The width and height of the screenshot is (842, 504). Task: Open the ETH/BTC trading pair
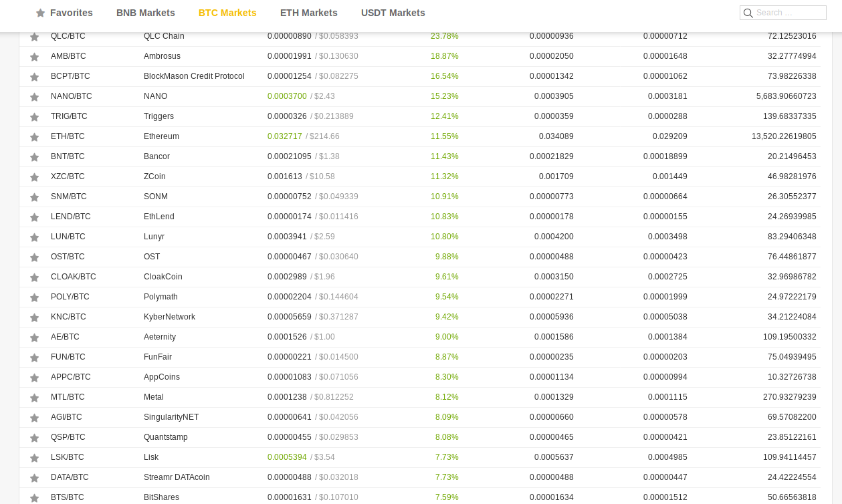(68, 136)
